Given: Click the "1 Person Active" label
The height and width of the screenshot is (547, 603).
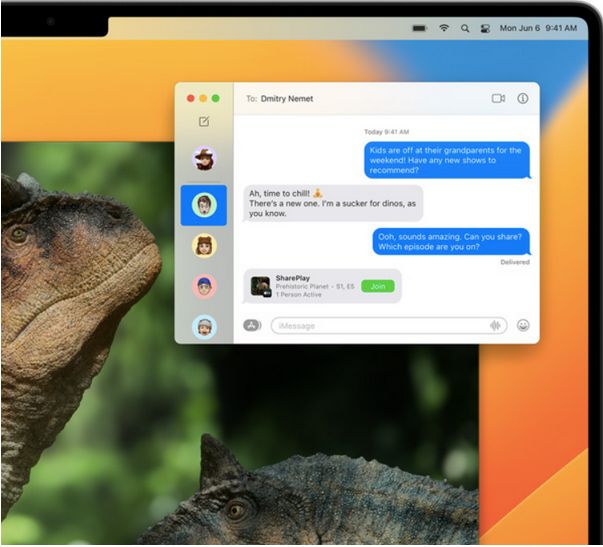Looking at the screenshot, I should tap(298, 294).
